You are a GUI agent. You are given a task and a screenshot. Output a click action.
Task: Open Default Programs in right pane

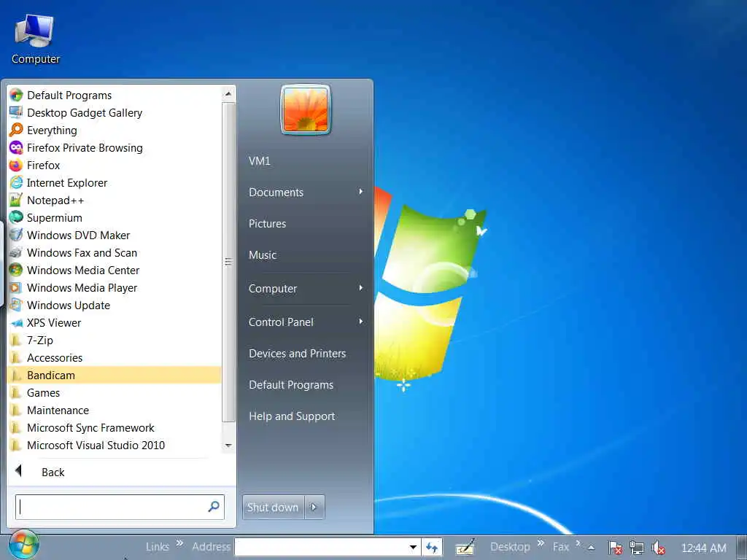(305, 385)
